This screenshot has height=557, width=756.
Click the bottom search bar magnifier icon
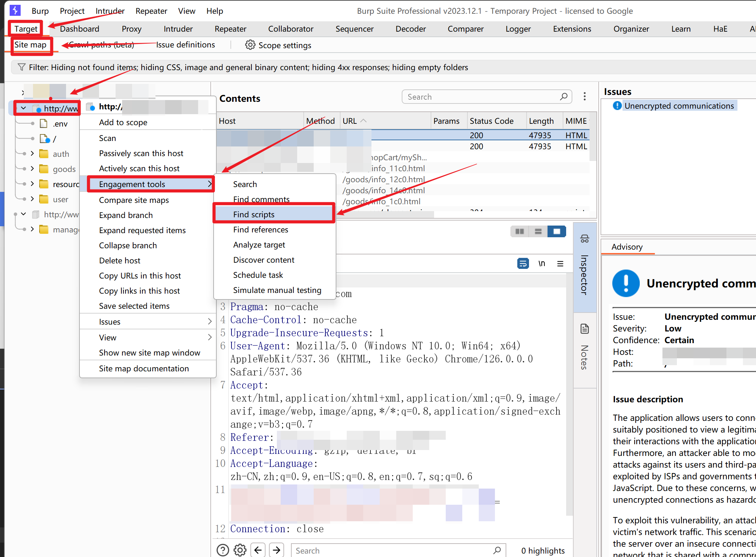pos(497,550)
